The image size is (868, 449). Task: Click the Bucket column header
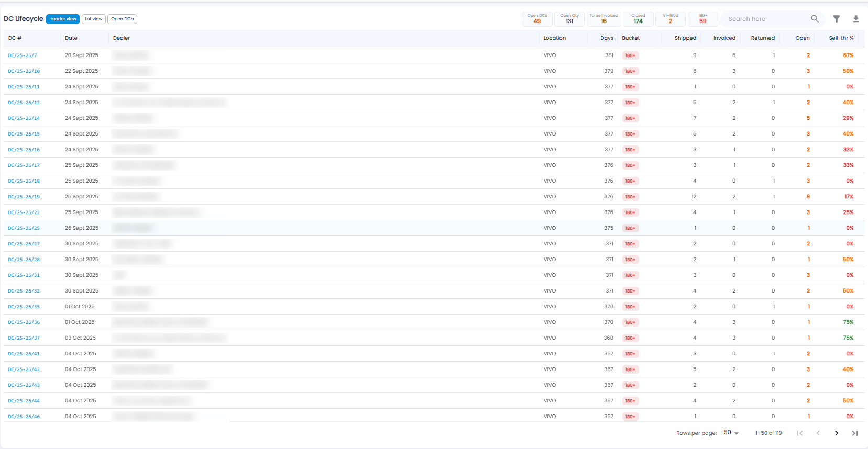click(x=631, y=38)
